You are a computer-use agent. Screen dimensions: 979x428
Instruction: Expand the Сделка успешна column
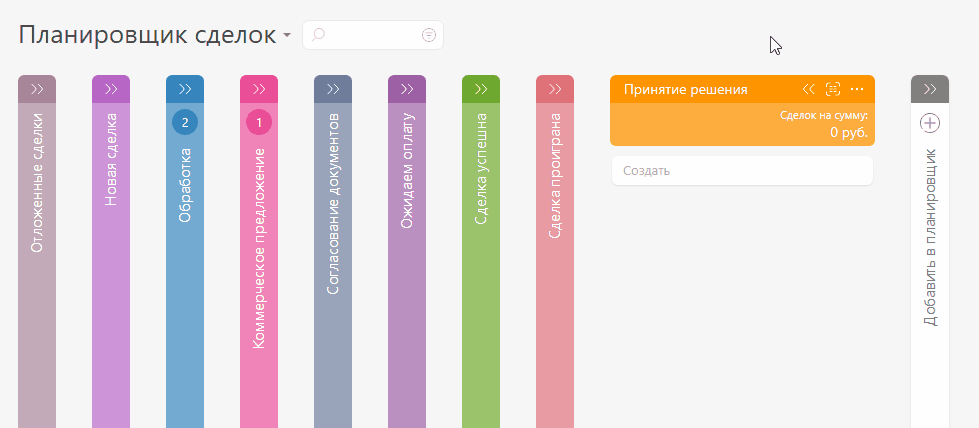point(481,89)
